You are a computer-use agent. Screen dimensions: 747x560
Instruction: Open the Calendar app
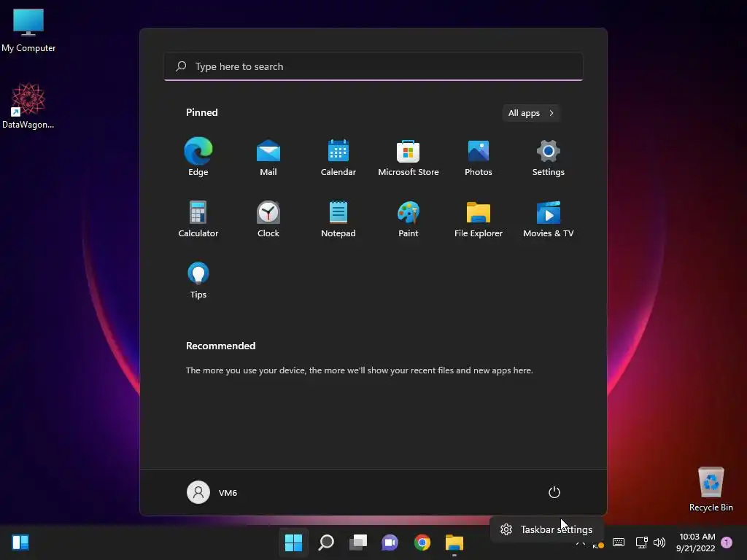(x=338, y=157)
